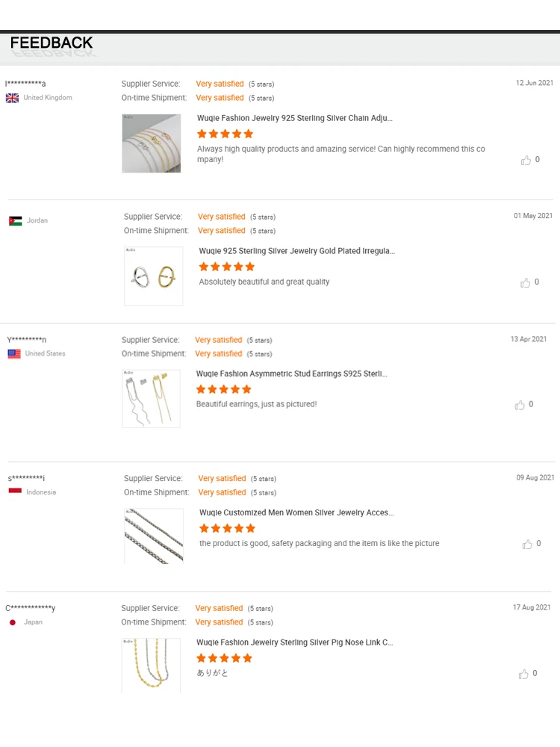Open Wuqie Gold Plated Irregular jewelry link
The image size is (560, 747).
point(296,251)
